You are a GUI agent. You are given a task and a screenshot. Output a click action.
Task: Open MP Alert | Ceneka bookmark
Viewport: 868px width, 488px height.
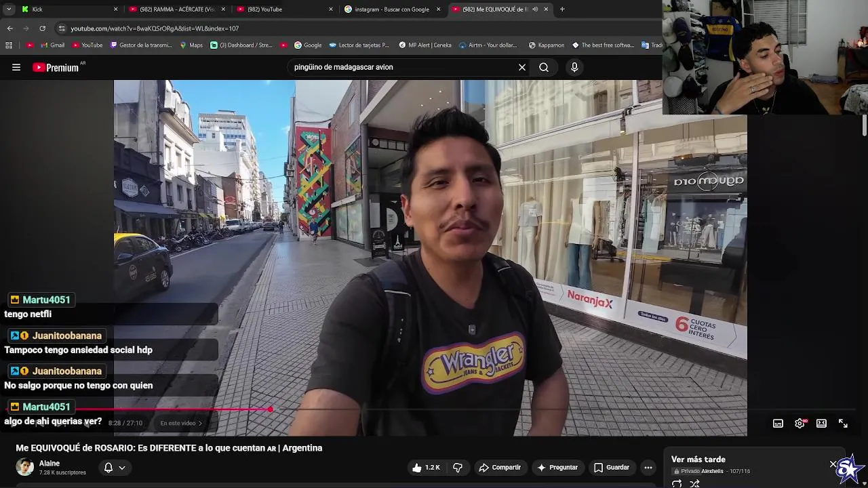click(425, 45)
